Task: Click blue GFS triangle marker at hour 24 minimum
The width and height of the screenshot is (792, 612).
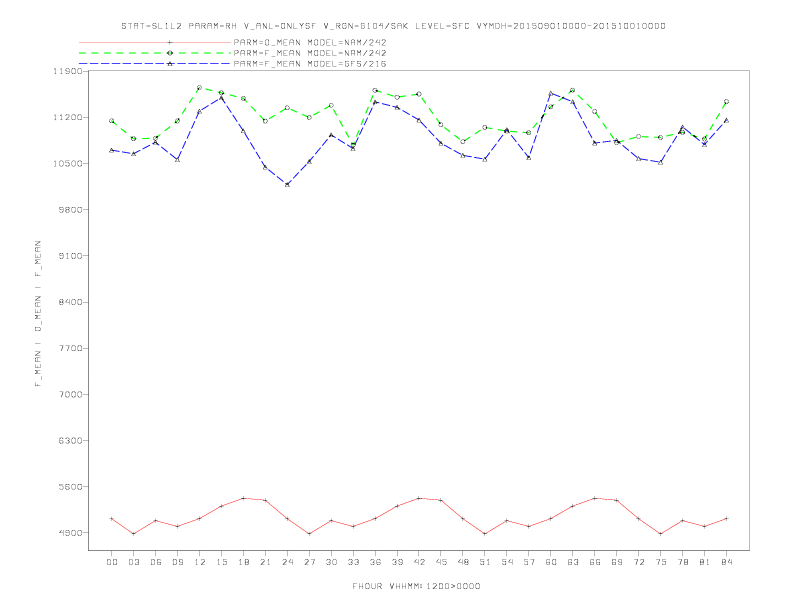Action: tap(287, 185)
